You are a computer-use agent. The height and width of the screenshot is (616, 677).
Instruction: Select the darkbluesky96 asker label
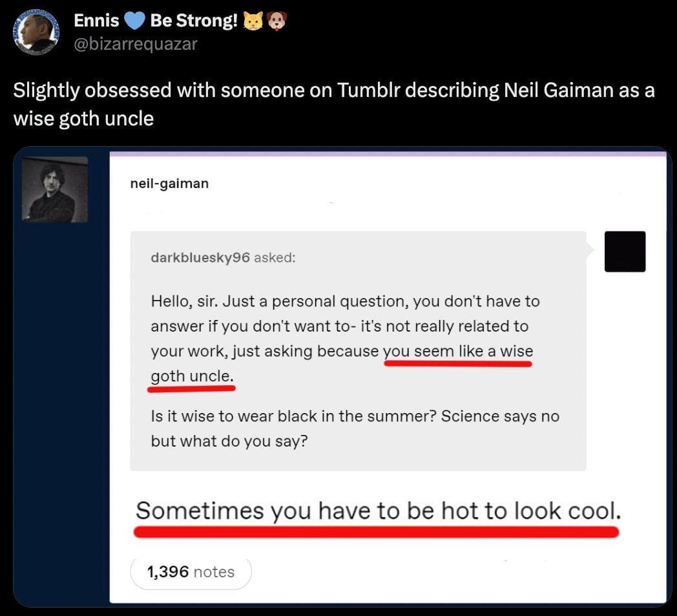coord(200,257)
